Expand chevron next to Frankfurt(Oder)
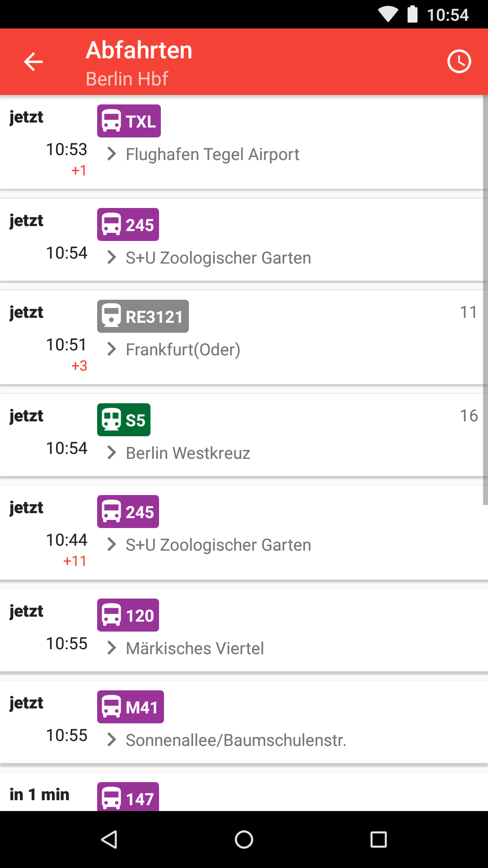Image resolution: width=488 pixels, height=868 pixels. (111, 349)
